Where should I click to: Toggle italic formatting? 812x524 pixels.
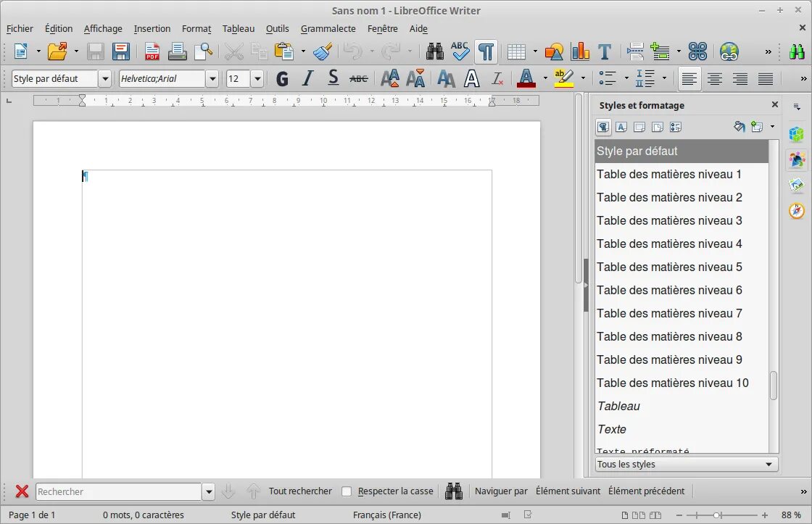pos(307,79)
